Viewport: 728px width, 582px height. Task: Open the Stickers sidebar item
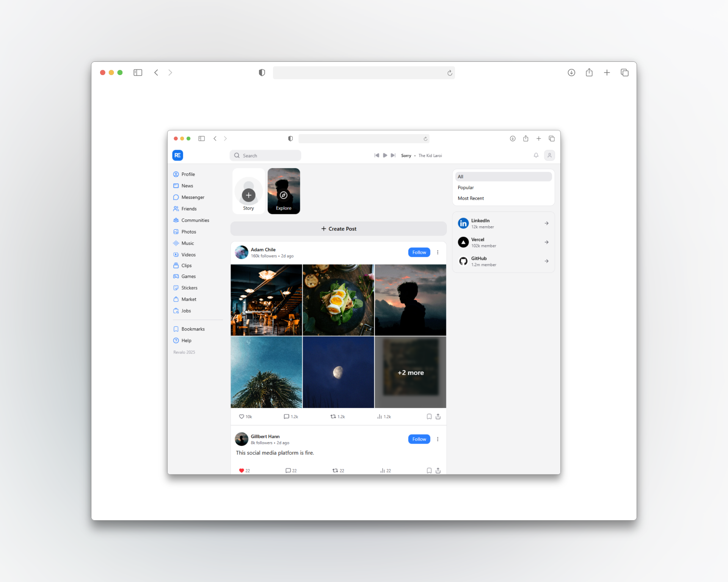pyautogui.click(x=189, y=288)
